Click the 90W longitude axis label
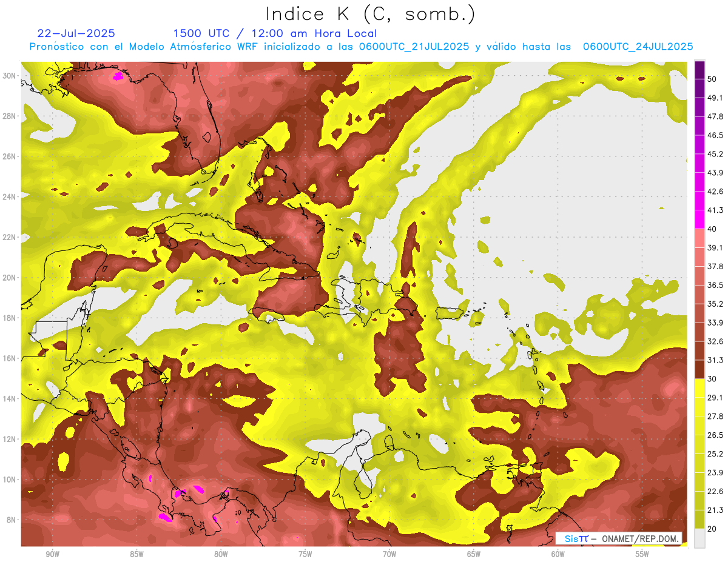 [52, 555]
